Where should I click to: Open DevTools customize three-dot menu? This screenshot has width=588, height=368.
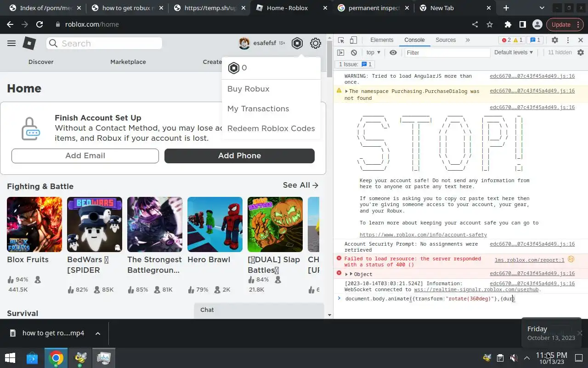click(x=568, y=40)
